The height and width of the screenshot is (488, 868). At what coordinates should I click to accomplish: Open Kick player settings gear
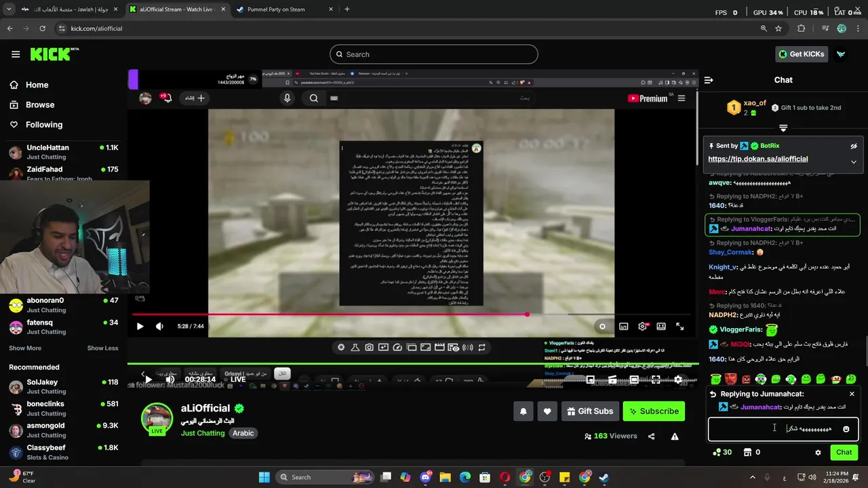pyautogui.click(x=677, y=380)
